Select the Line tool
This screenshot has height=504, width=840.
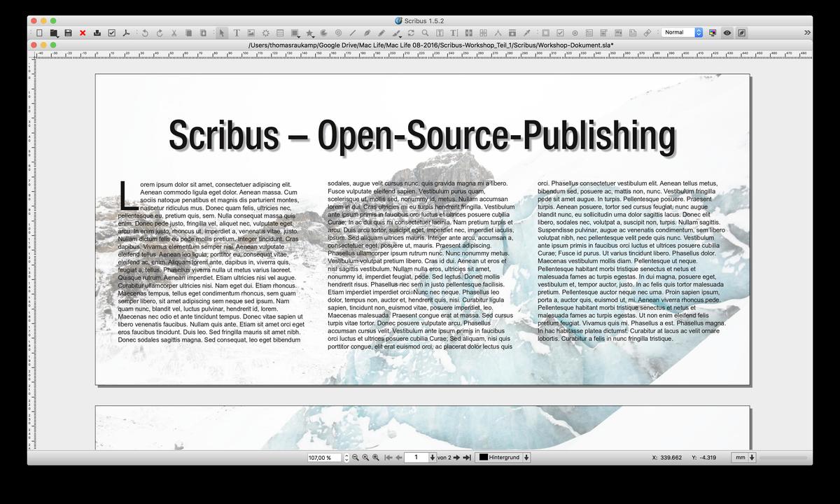pyautogui.click(x=352, y=33)
